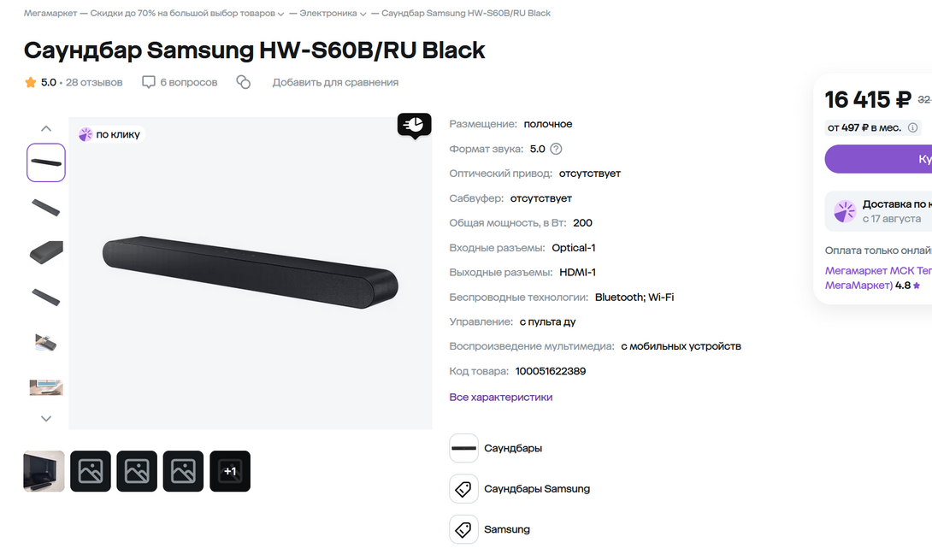Select the second soundbar thumbnail

pos(46,208)
